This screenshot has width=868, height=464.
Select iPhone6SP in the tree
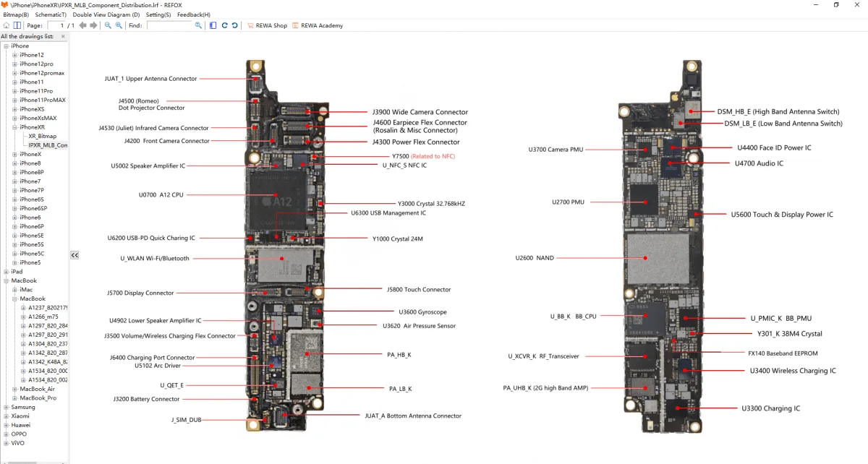[x=32, y=208]
